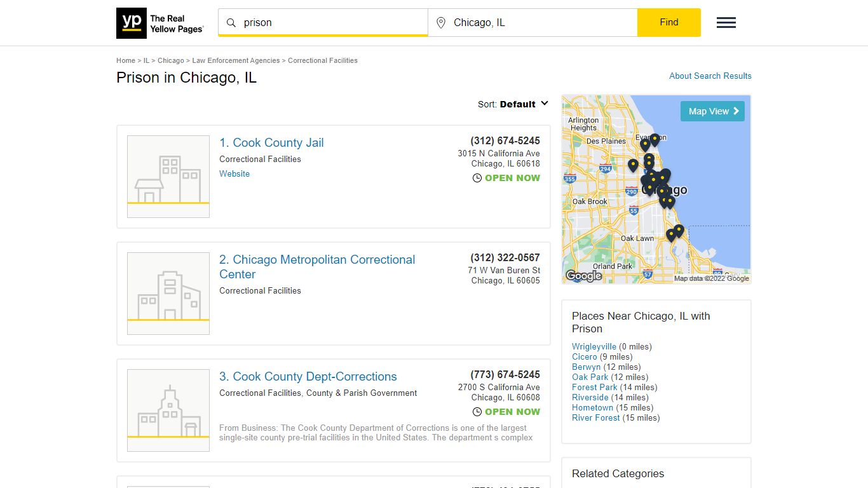Viewport: 868px width, 488px height.
Task: Open the Chicago breadcrumb link
Action: pos(171,60)
